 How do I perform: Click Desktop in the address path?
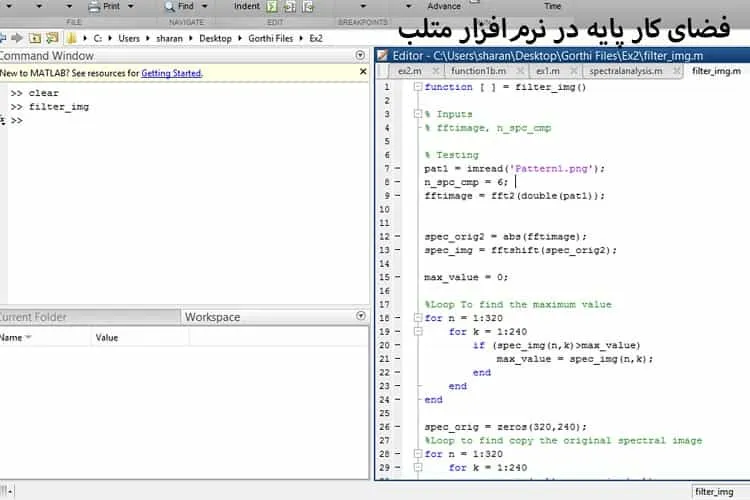click(x=215, y=38)
